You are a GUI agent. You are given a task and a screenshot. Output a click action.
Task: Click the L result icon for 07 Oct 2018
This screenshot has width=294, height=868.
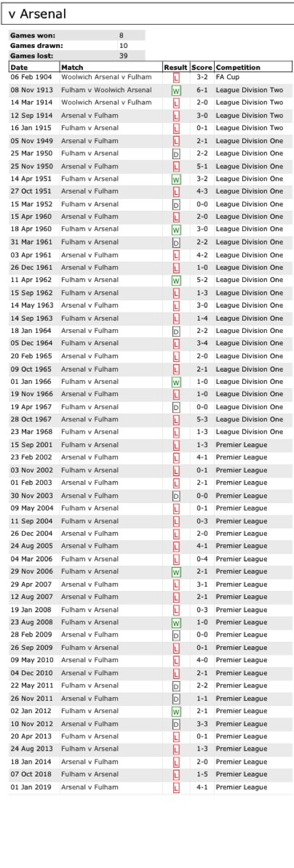(176, 775)
